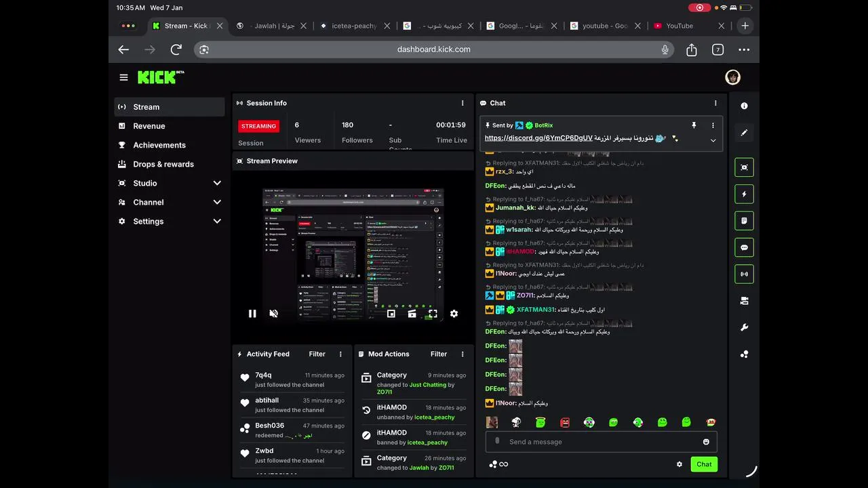The height and width of the screenshot is (488, 868).
Task: Open Revenue in sidebar
Action: tap(170, 126)
